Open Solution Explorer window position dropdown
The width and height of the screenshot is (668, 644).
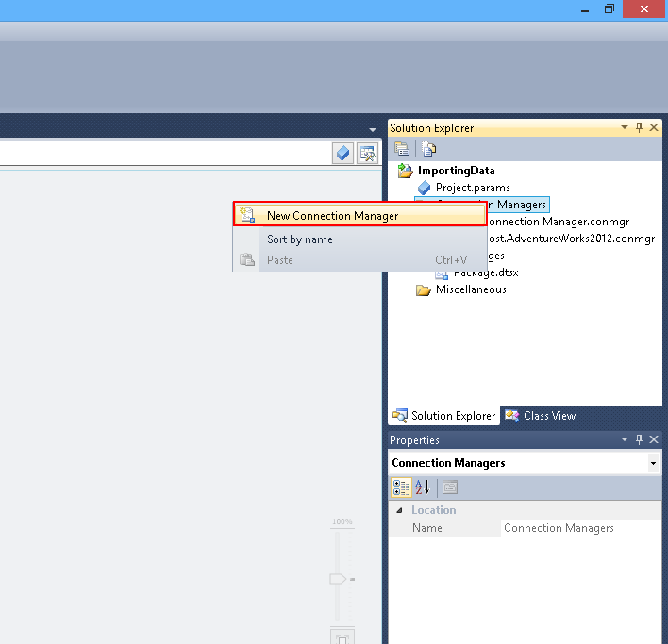pyautogui.click(x=624, y=127)
